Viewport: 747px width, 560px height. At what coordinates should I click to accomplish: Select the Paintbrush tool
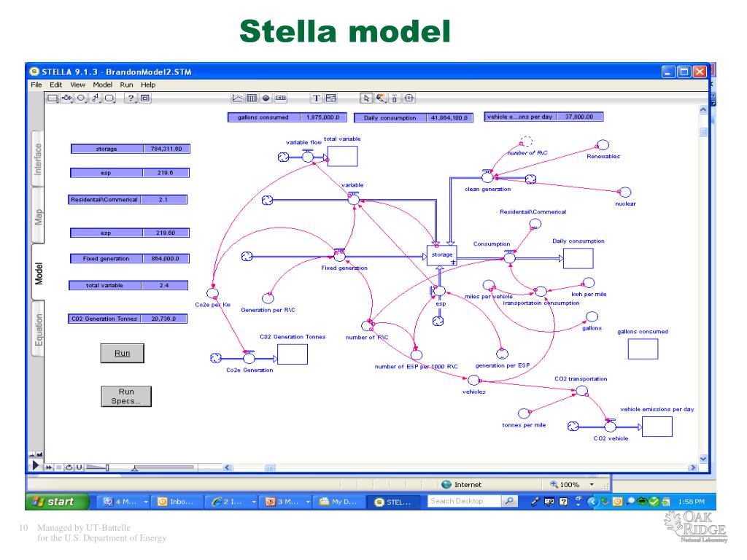381,98
